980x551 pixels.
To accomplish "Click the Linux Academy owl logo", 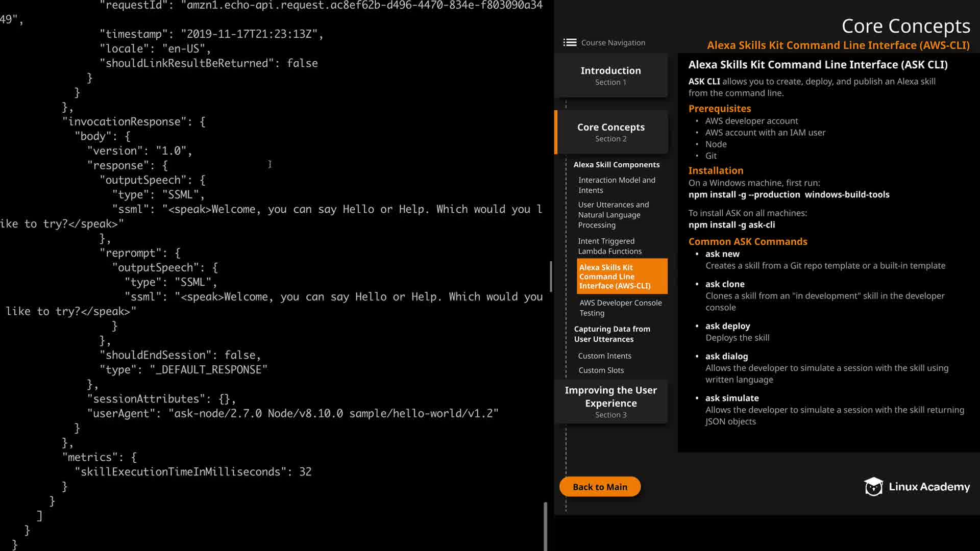I will pyautogui.click(x=873, y=487).
